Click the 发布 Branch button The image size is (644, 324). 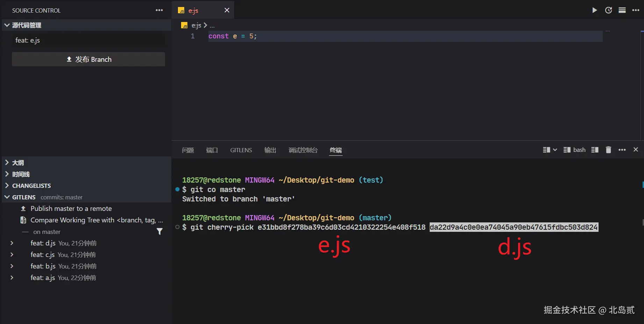[88, 59]
